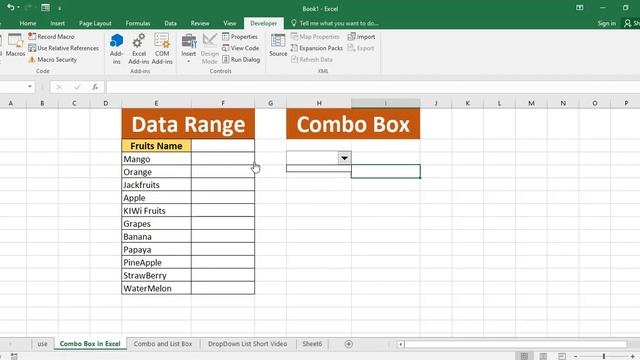Open the Add-ins icon
The height and width of the screenshot is (360, 640).
[x=116, y=49]
